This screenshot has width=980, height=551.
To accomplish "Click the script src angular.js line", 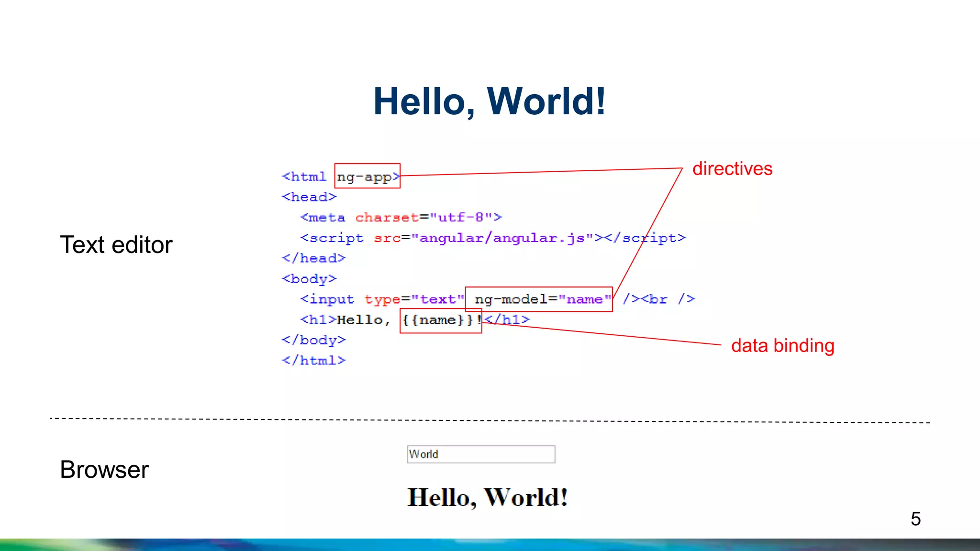I will (x=493, y=238).
